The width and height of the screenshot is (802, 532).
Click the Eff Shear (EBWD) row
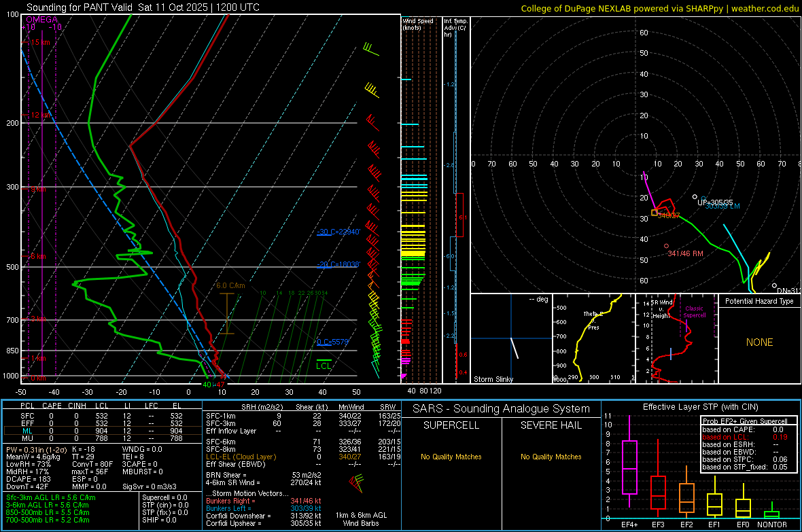point(303,464)
